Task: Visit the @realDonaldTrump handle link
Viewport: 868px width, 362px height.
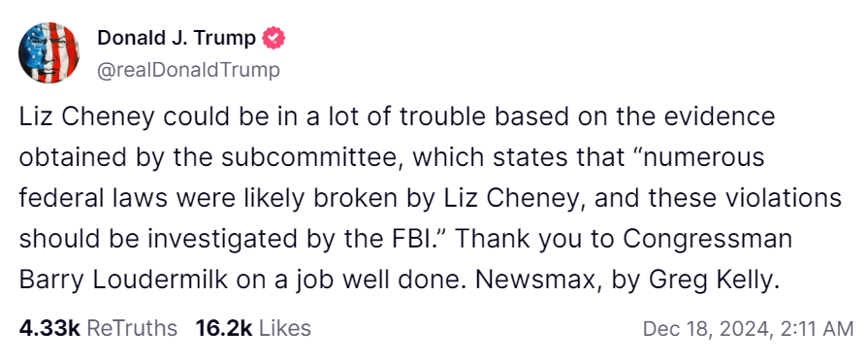Action: pyautogui.click(x=189, y=71)
